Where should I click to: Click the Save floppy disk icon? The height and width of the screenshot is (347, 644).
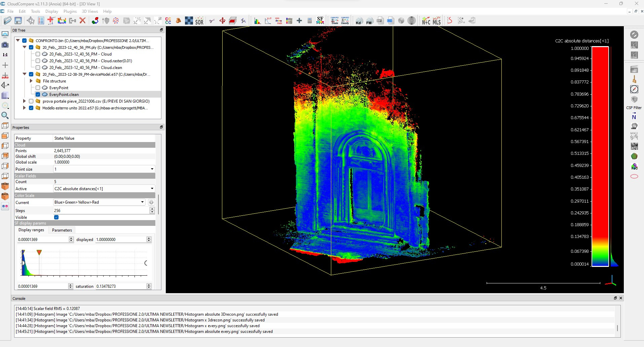tap(18, 21)
